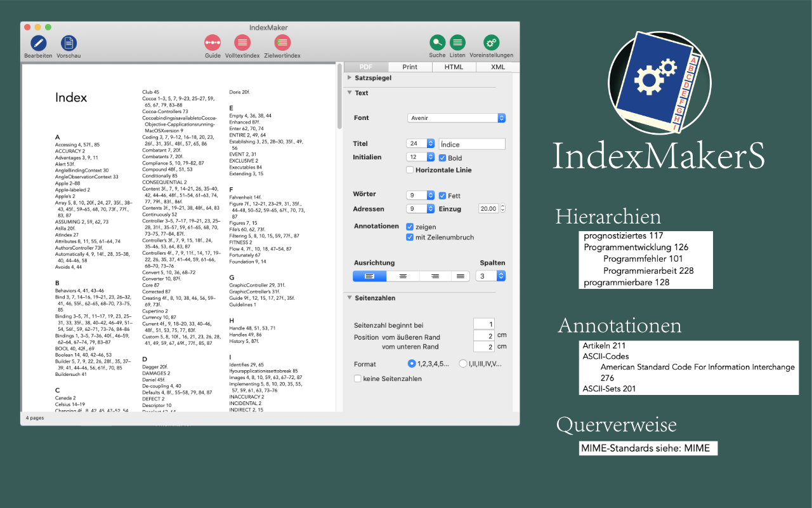Click the Index heading in preview

click(x=71, y=98)
